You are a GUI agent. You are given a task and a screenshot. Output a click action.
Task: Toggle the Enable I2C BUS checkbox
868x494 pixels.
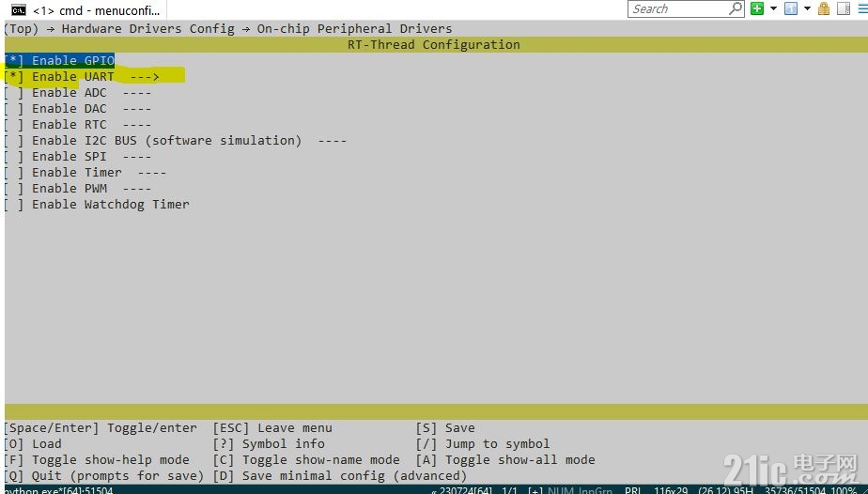coord(13,141)
